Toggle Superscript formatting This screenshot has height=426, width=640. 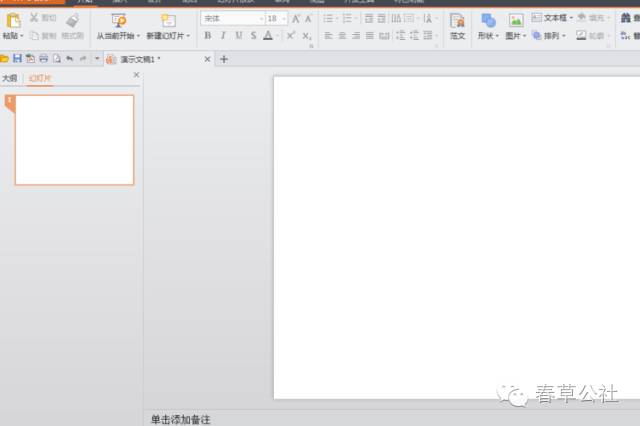pyautogui.click(x=291, y=36)
